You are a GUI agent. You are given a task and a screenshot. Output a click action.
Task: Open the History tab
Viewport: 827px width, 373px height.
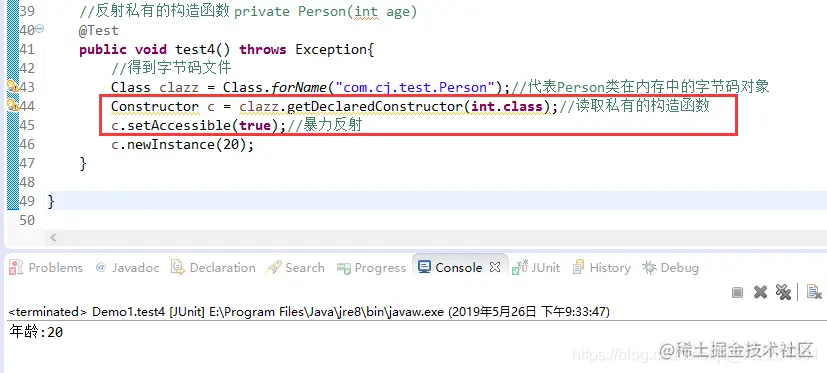pos(602,267)
